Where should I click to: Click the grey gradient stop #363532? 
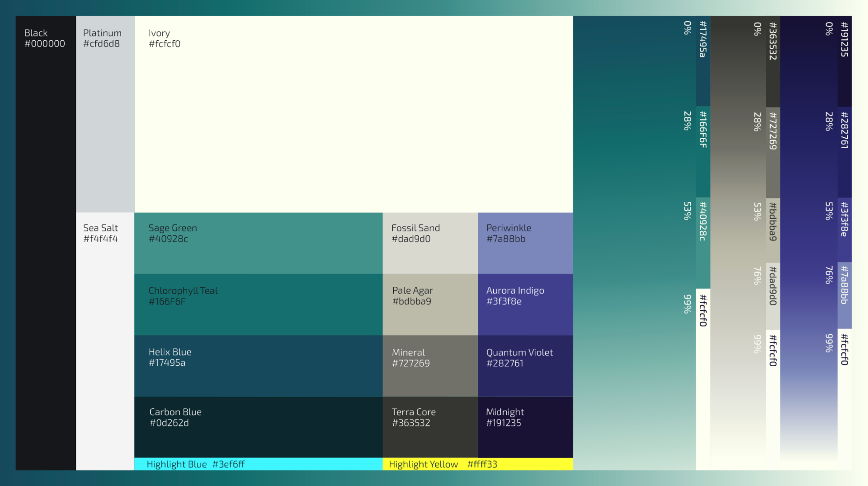(773, 61)
